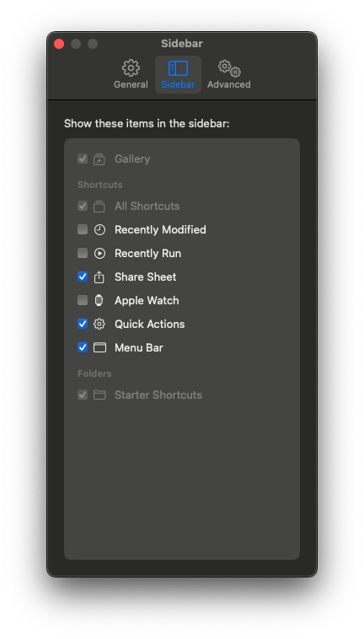Click the Sidebar panel icon in toolbar

tap(178, 68)
